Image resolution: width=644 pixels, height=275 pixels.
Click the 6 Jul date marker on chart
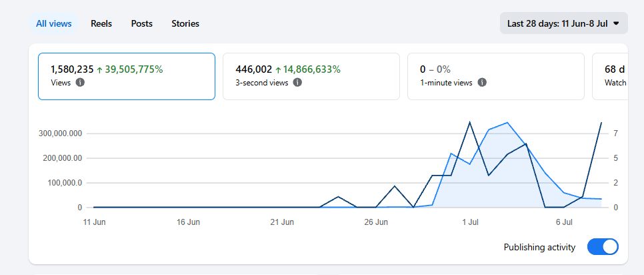[x=564, y=222]
